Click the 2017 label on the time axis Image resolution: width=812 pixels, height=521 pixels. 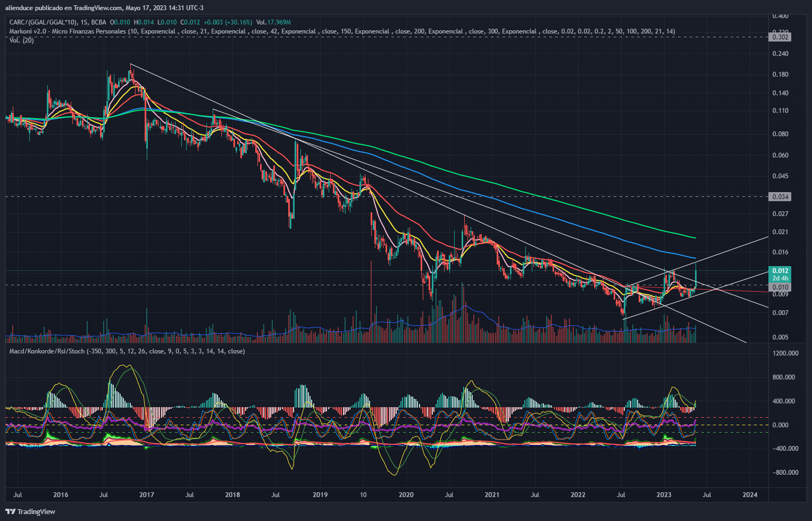(x=147, y=495)
